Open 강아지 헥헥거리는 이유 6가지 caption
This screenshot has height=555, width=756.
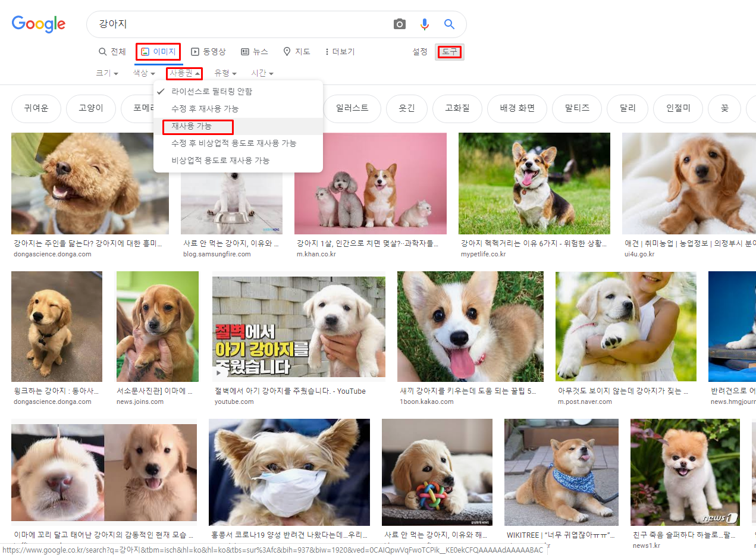pos(534,243)
